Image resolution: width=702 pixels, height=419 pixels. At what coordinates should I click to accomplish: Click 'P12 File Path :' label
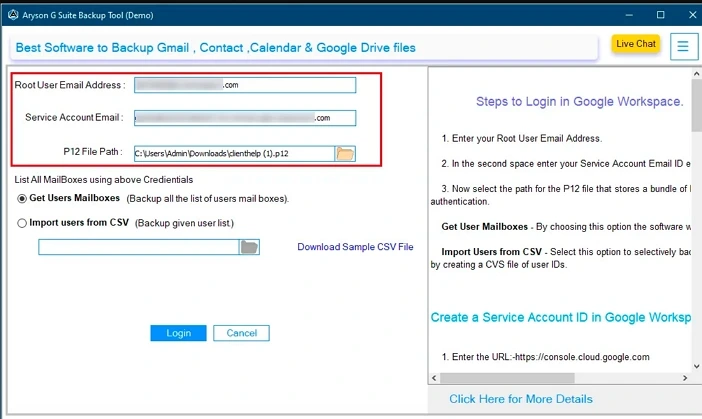(93, 152)
